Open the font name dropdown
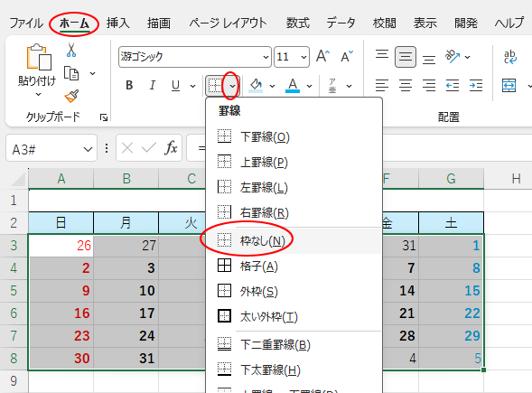Image resolution: width=532 pixels, height=393 pixels. 266,57
